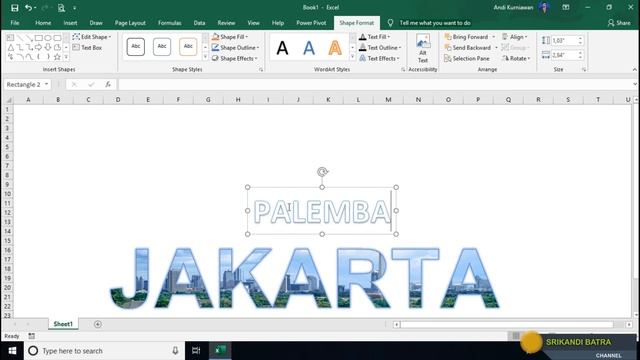Click the JAKARTA picture-filled WordArt

tap(304, 278)
